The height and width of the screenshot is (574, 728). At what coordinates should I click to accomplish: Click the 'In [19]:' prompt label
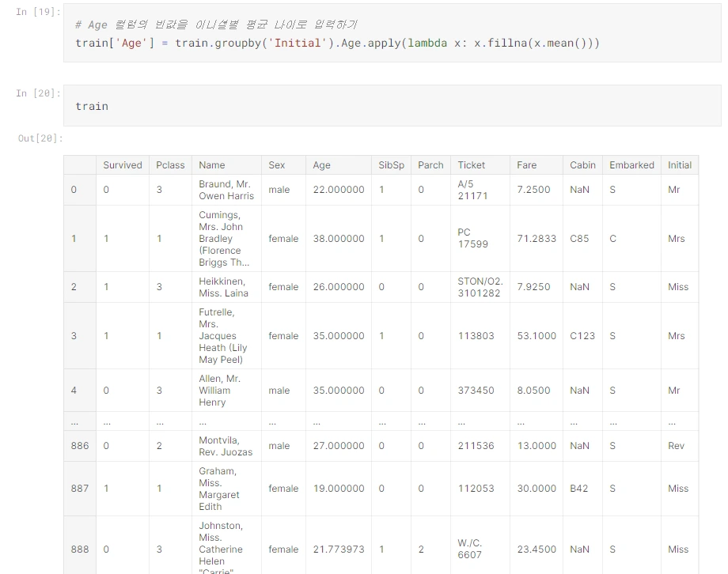coord(38,12)
